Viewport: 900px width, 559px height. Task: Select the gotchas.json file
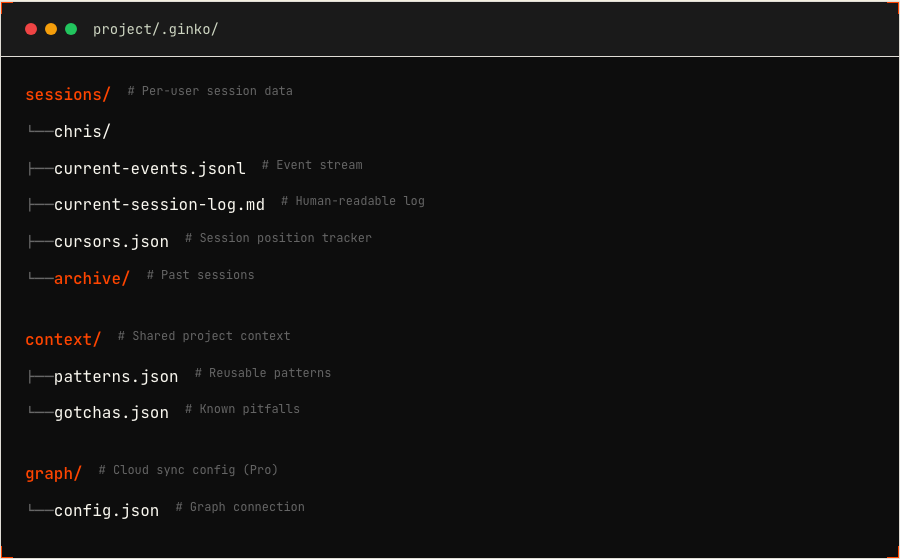tap(111, 413)
